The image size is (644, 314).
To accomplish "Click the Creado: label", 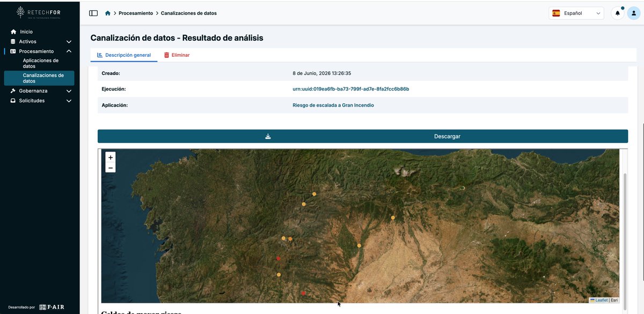I will tap(111, 73).
